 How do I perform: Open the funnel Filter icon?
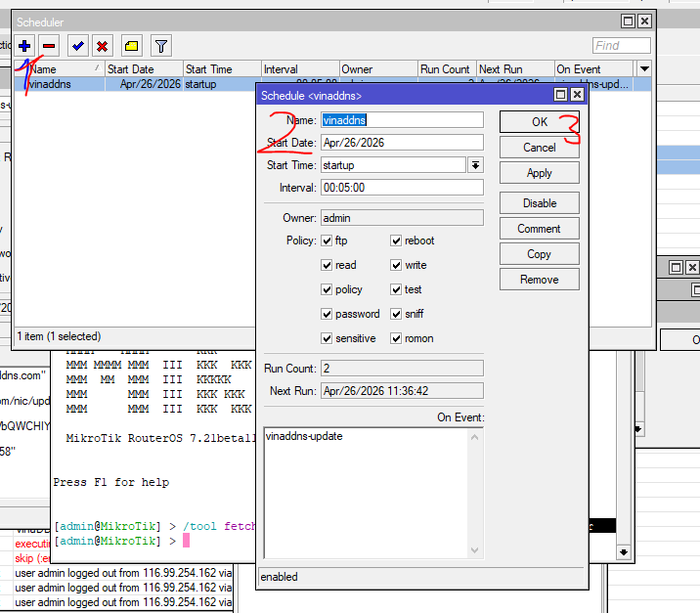pos(161,46)
